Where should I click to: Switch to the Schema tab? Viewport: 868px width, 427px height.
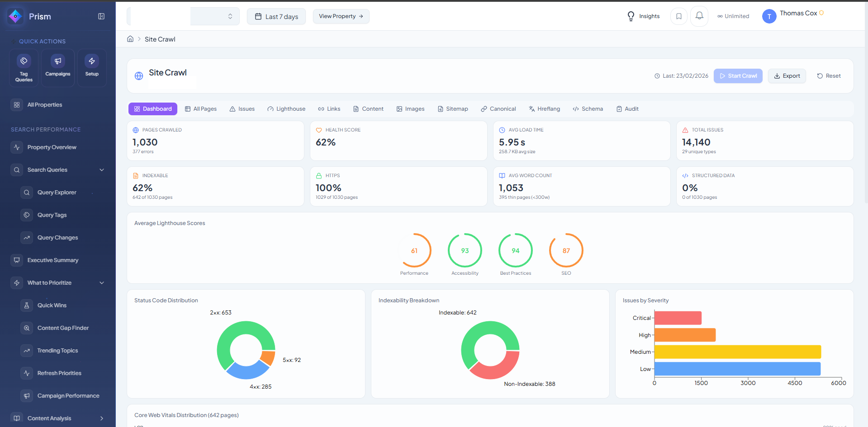[588, 109]
